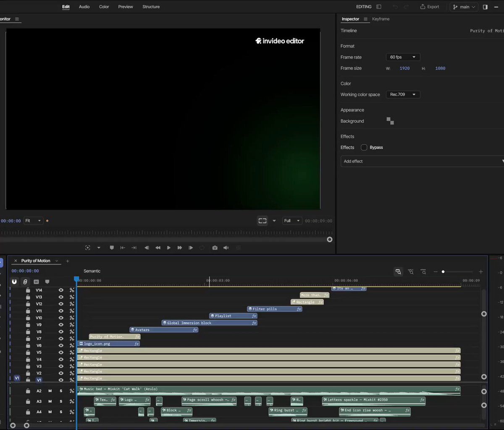504x430 pixels.
Task: Click the linked selection icon in the timeline
Action: pos(25,282)
